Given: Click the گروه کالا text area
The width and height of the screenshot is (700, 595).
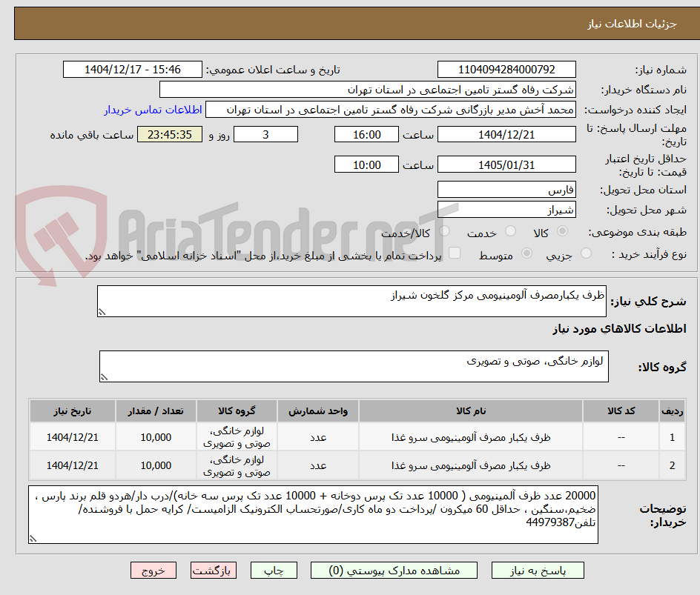Looking at the screenshot, I should tap(354, 367).
